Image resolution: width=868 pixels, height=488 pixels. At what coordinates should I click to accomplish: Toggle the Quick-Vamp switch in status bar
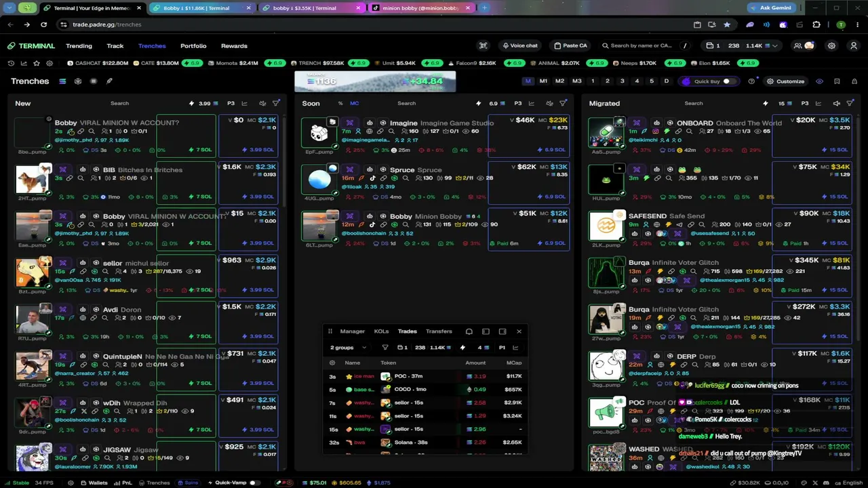click(254, 483)
